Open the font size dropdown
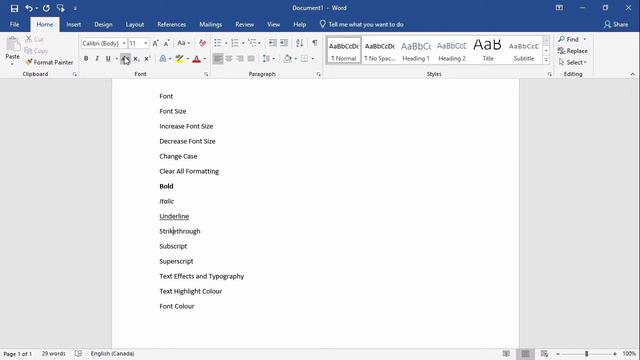The width and height of the screenshot is (640, 360). coord(146,43)
